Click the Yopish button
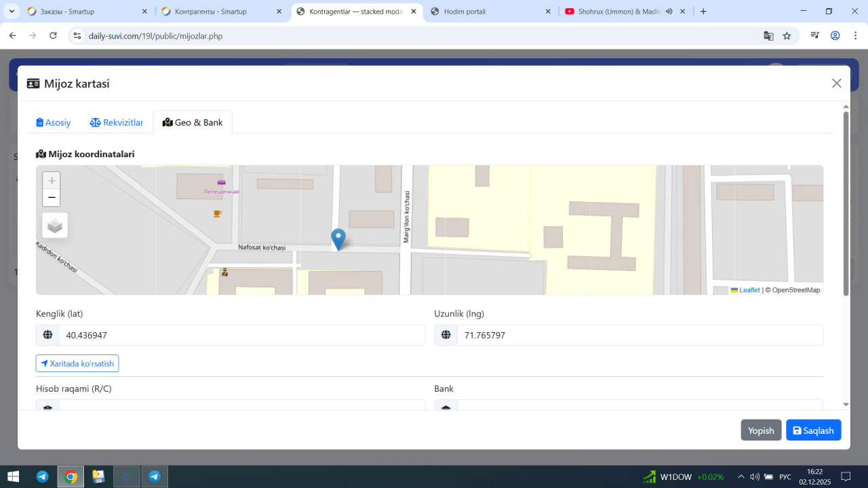 tap(761, 430)
